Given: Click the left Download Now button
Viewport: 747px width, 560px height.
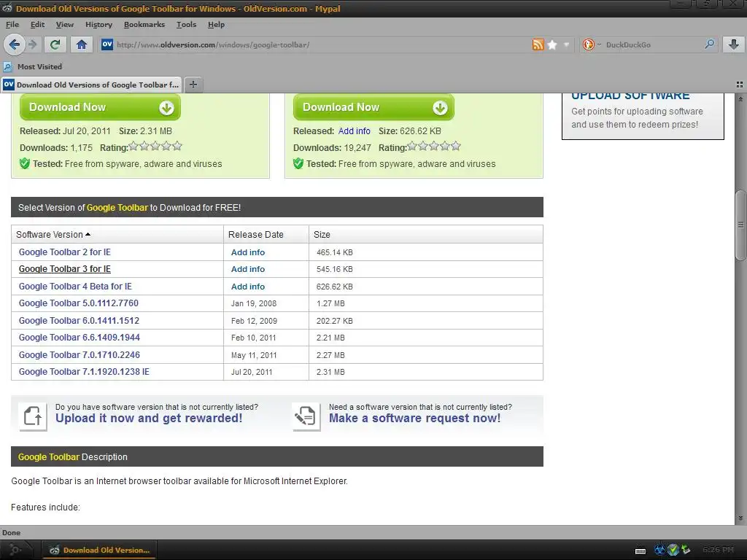Looking at the screenshot, I should click(100, 107).
